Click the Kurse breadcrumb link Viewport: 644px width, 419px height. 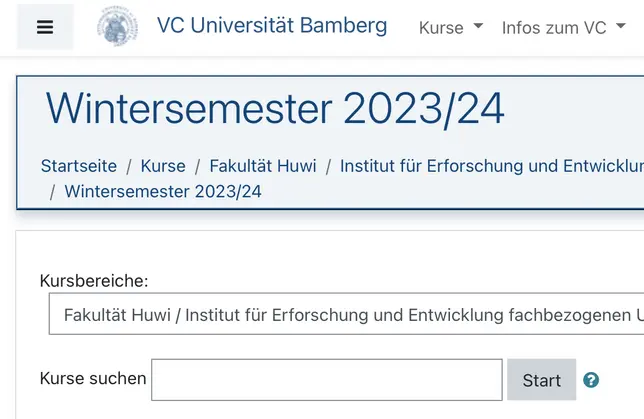click(x=163, y=166)
